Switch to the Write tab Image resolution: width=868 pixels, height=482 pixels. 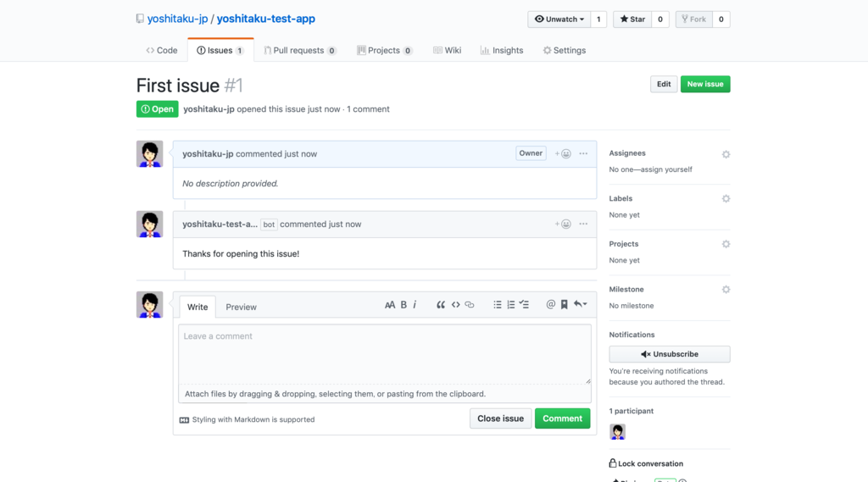coord(198,307)
